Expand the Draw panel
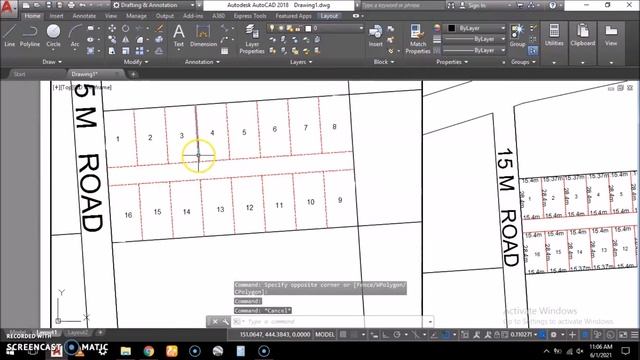640x360 pixels. (x=52, y=62)
